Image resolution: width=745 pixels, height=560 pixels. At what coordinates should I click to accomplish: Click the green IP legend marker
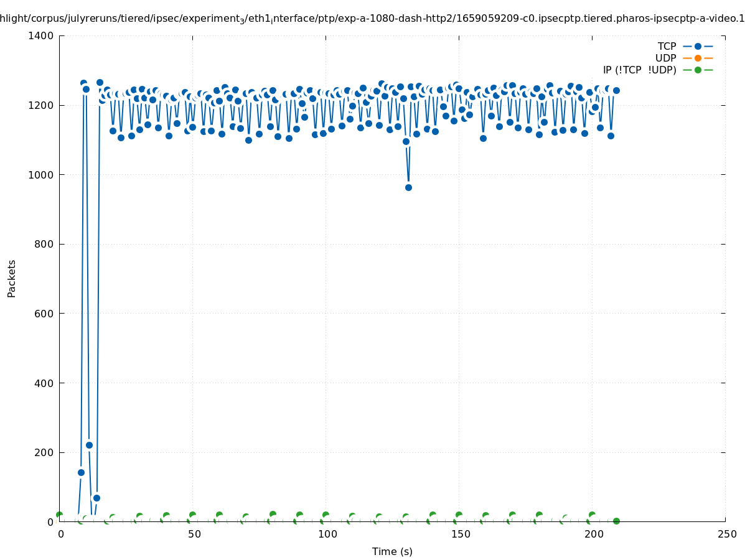point(698,70)
